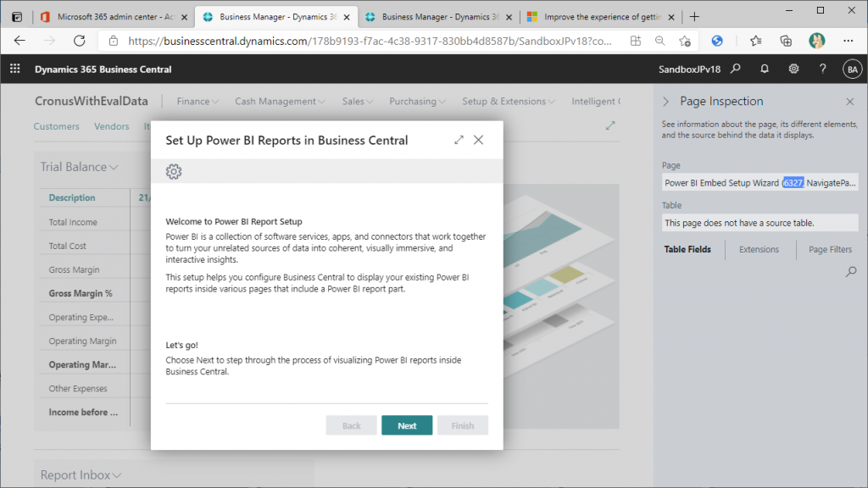Switch to the Extensions tab
The image size is (868, 488).
point(759,250)
